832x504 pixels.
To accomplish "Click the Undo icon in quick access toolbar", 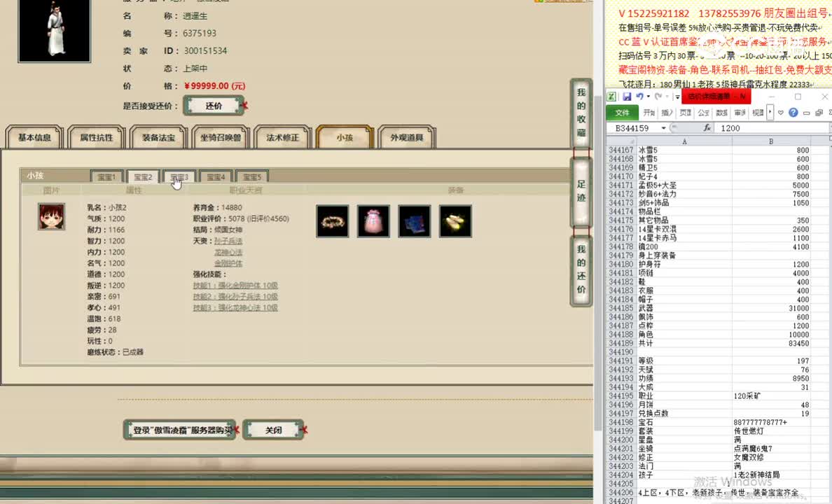I will pos(640,97).
